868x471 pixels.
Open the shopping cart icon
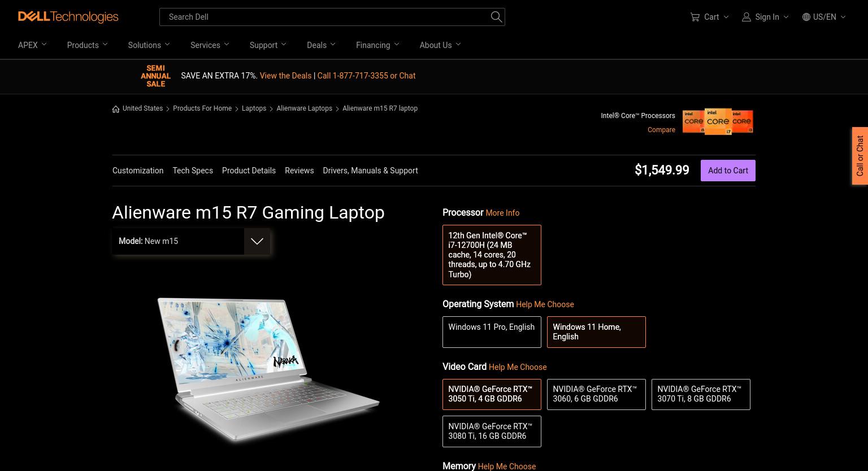click(695, 17)
